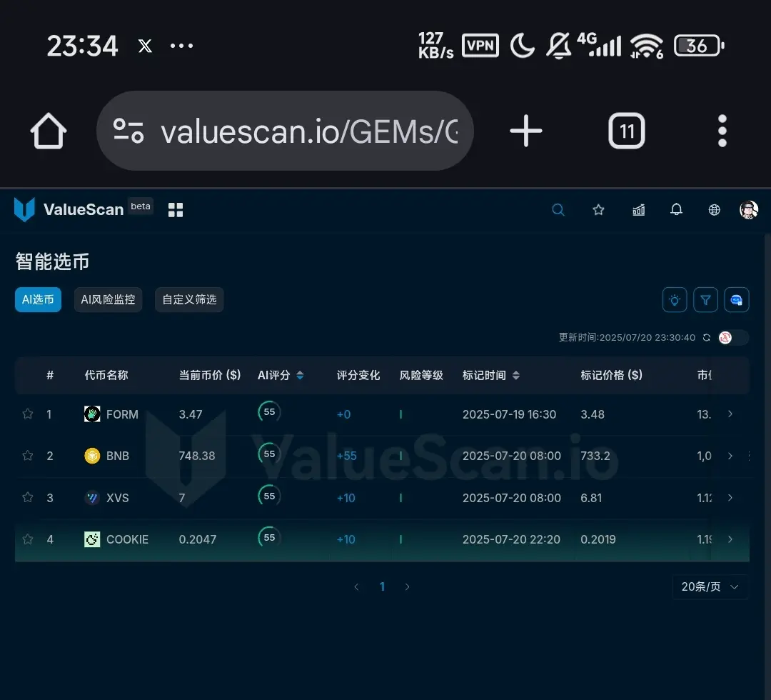Click the BNB token icon

tap(92, 456)
